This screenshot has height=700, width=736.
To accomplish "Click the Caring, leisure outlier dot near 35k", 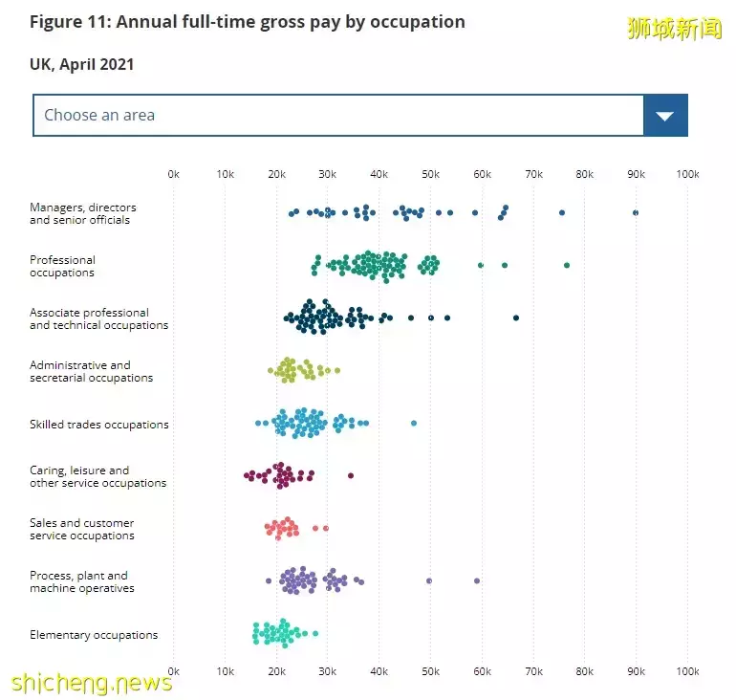I will (x=351, y=475).
